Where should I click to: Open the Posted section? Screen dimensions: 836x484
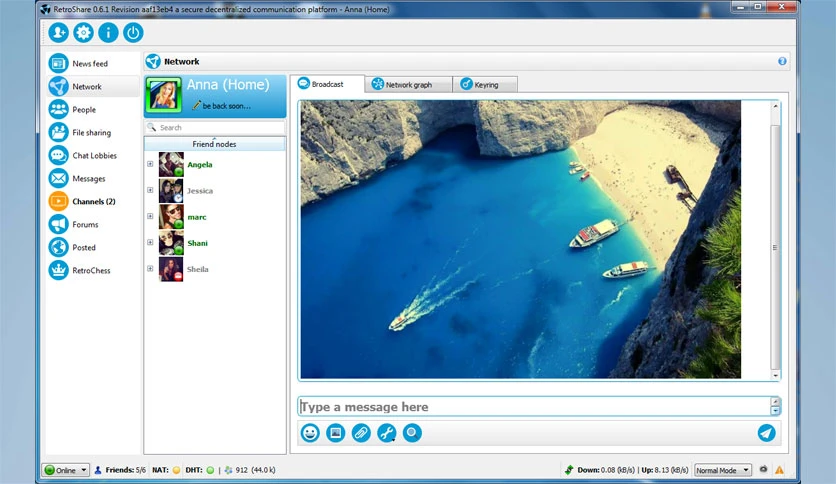93,247
